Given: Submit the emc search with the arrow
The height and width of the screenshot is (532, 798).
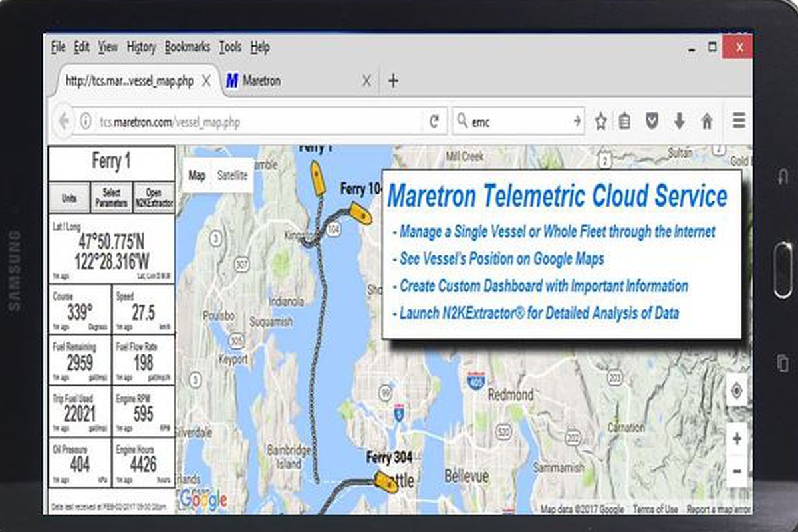Looking at the screenshot, I should 577,121.
